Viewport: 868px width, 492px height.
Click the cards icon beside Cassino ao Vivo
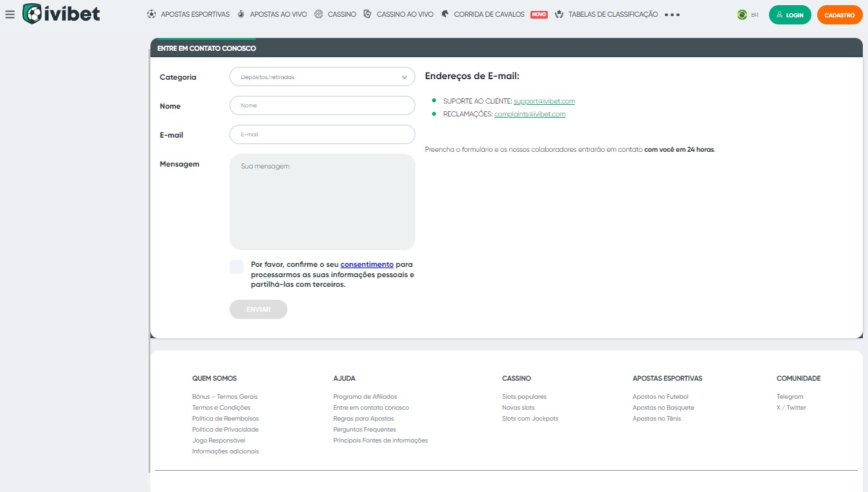pyautogui.click(x=368, y=14)
